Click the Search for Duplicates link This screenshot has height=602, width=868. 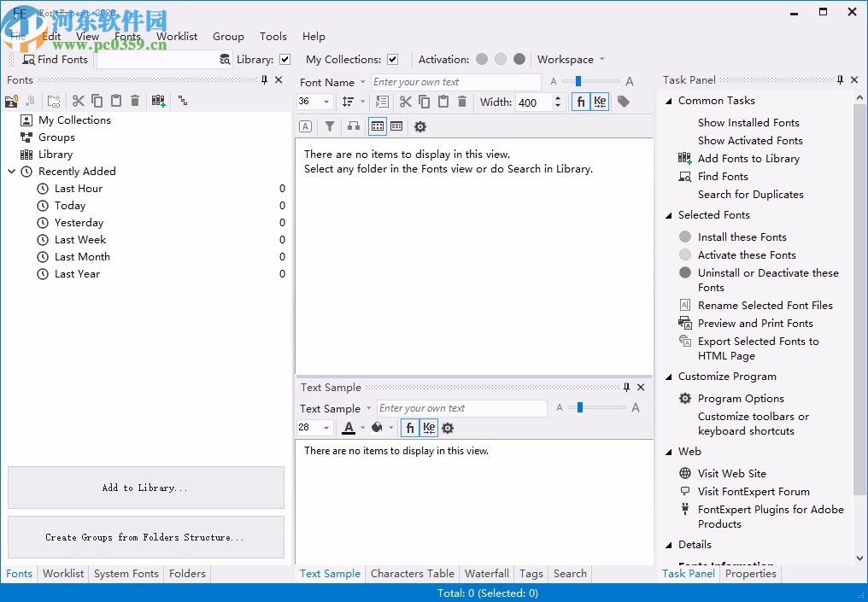click(x=750, y=195)
